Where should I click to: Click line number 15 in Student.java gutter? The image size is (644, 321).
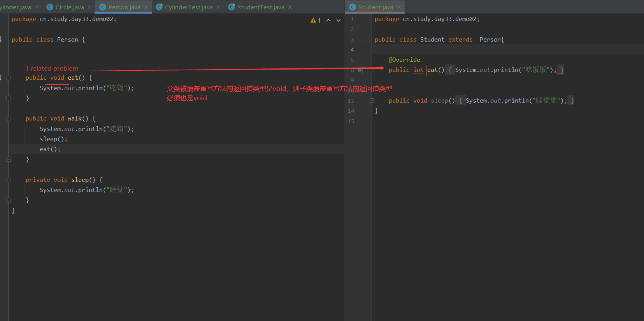pyautogui.click(x=351, y=121)
